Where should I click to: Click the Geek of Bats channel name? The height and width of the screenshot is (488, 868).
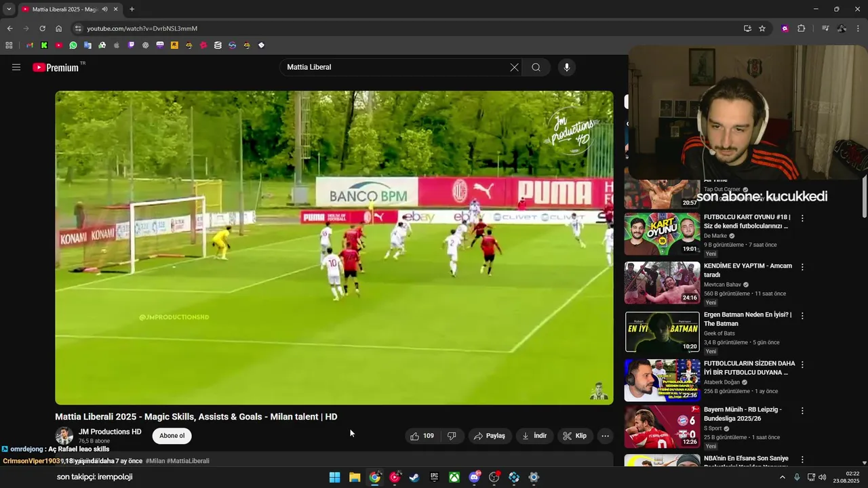tap(719, 333)
